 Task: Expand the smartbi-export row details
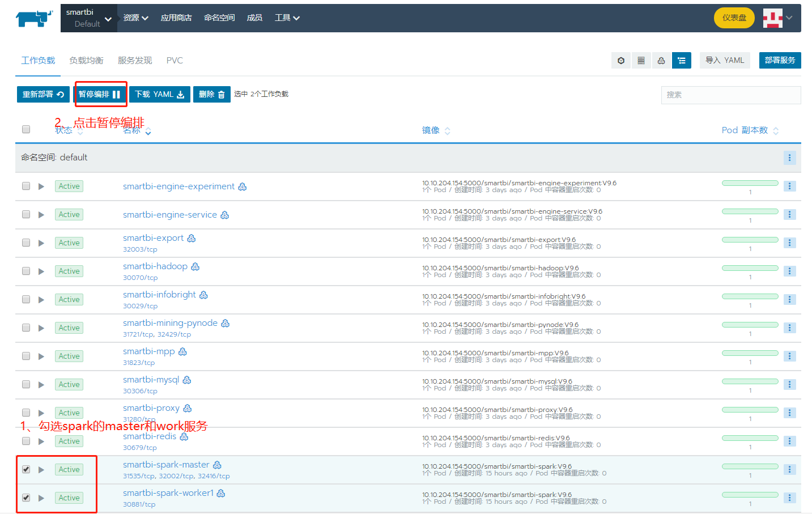pyautogui.click(x=41, y=243)
